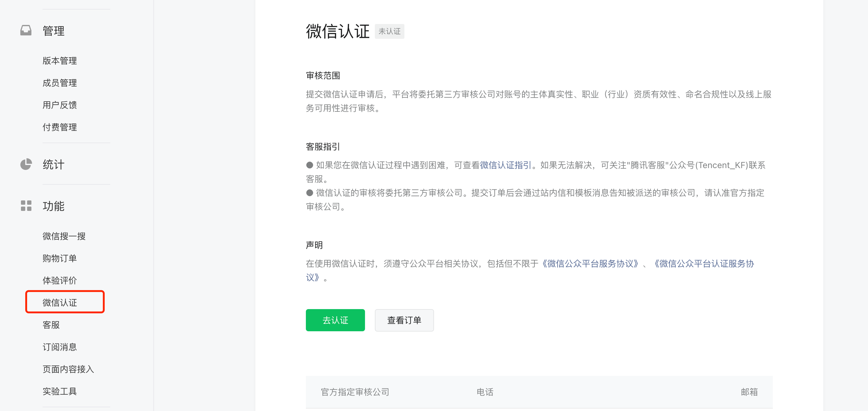Open 订阅消息 in the sidebar

[60, 347]
